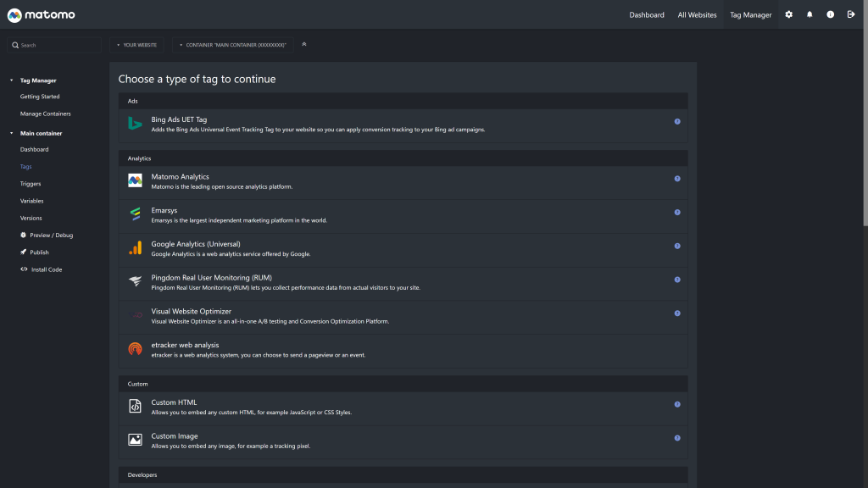The height and width of the screenshot is (488, 868).
Task: Open Versions in the sidebar
Action: [x=31, y=218]
